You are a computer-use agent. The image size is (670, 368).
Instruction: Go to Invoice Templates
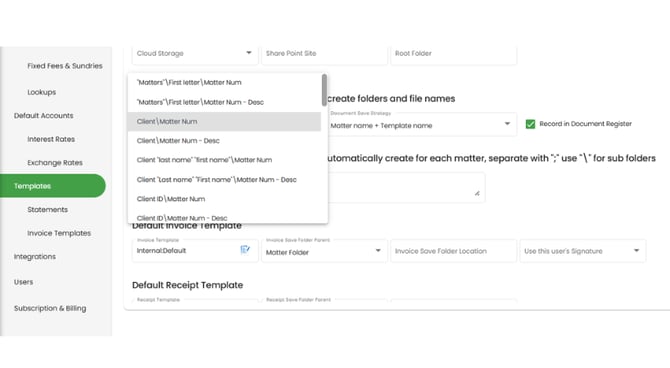(x=59, y=233)
